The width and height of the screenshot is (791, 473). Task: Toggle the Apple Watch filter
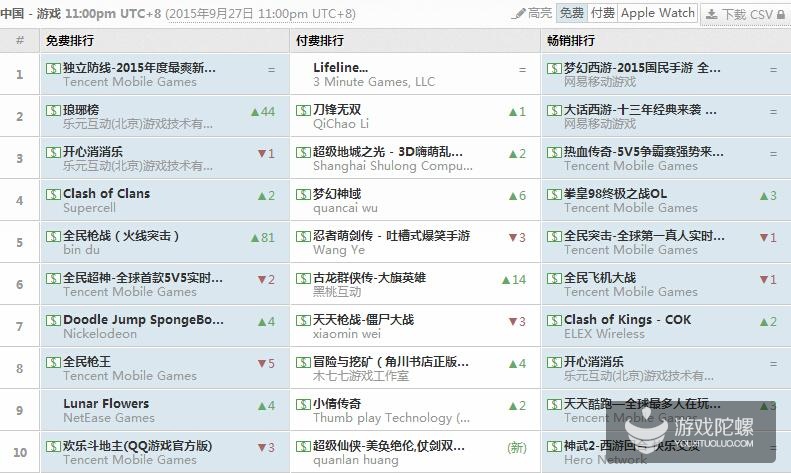point(657,13)
